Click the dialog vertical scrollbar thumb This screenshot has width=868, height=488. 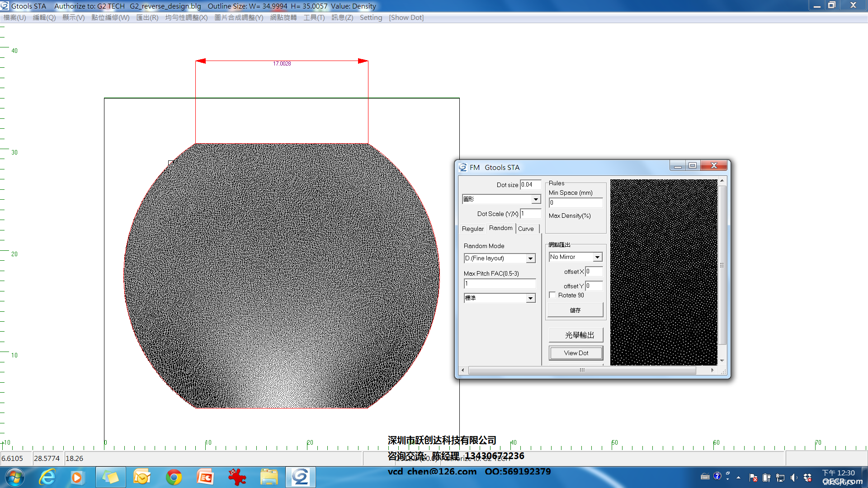tap(722, 265)
